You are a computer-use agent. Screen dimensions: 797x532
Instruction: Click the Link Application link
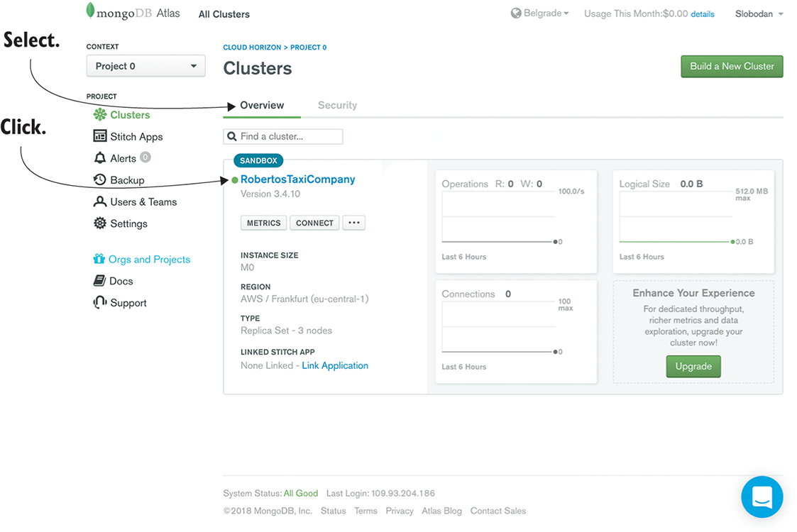click(x=335, y=366)
